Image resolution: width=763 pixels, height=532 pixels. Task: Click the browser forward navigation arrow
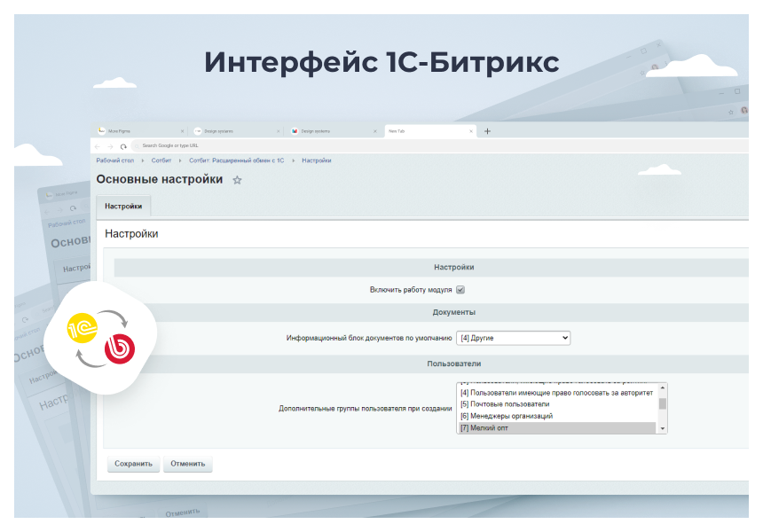[110, 146]
